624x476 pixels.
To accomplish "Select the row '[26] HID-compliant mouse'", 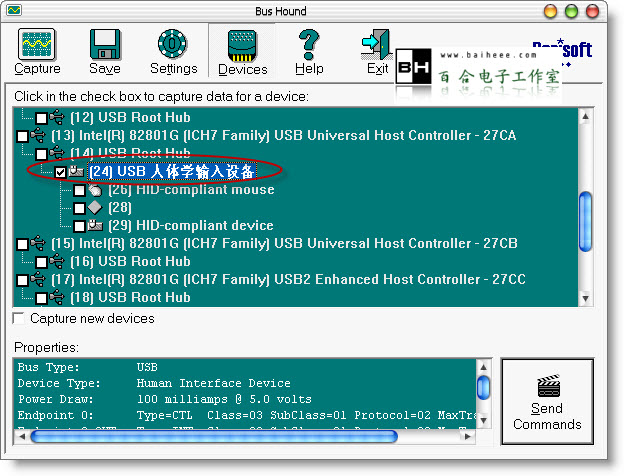I will (x=191, y=189).
